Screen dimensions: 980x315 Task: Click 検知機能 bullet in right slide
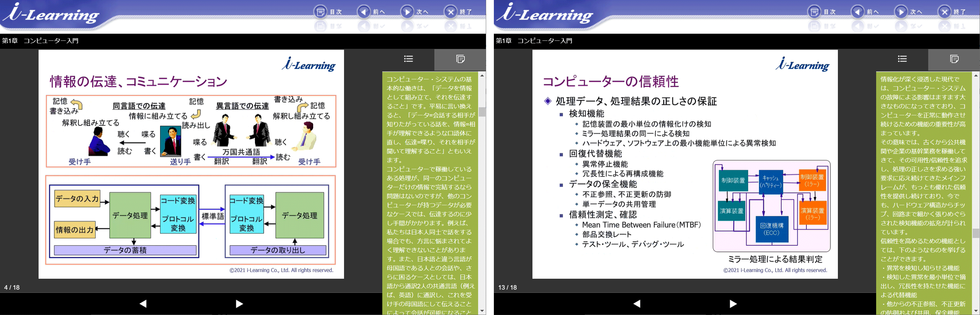point(586,114)
